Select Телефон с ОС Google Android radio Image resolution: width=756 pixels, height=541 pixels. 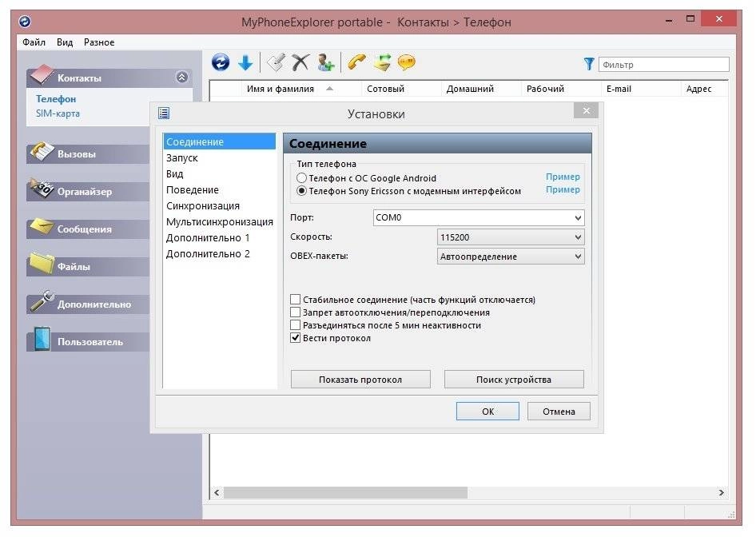[x=302, y=178]
